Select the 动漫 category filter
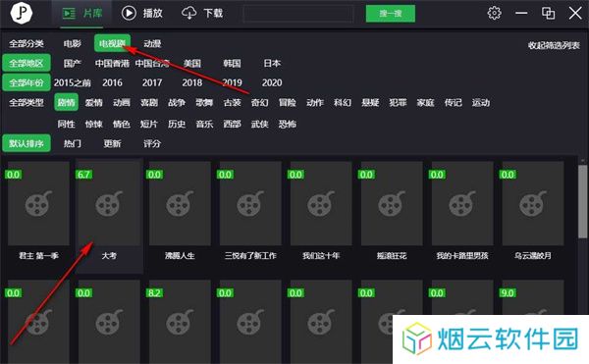The height and width of the screenshot is (364, 589). 152,43
